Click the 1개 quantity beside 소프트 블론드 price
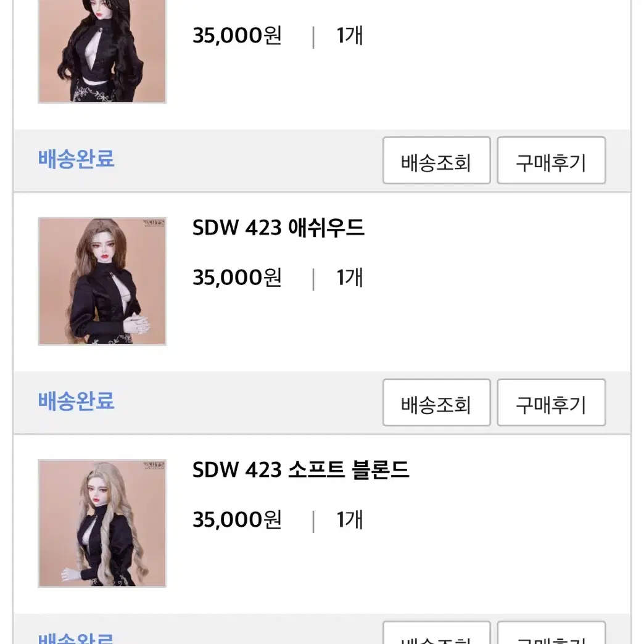644x644 pixels. point(350,519)
